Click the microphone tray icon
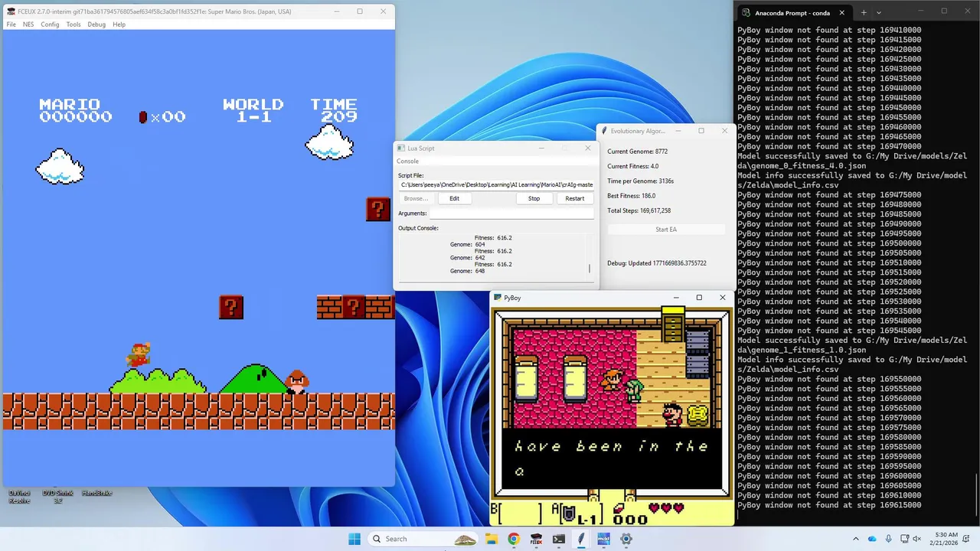The image size is (980, 551). click(x=887, y=539)
